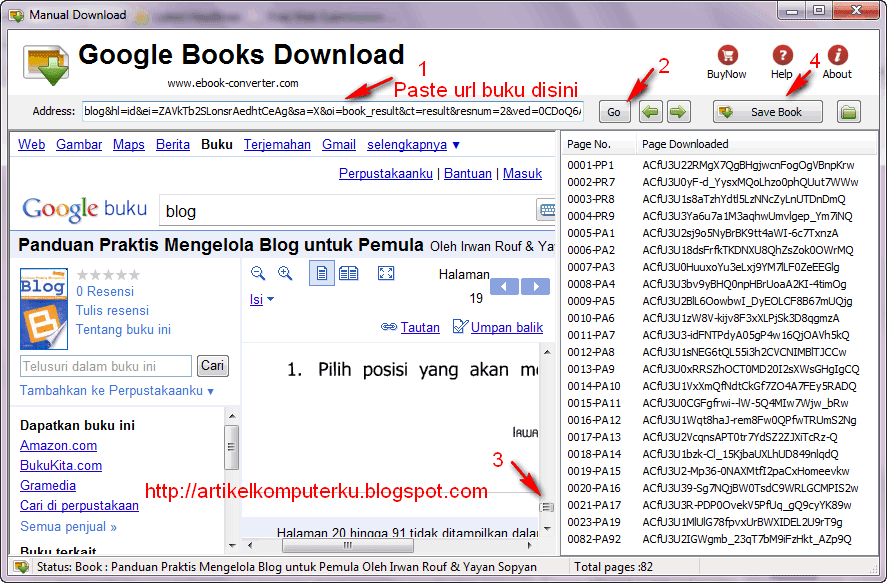Viewport: 887px width, 583px height.
Task: Go to previous Halaman page
Action: click(x=505, y=287)
